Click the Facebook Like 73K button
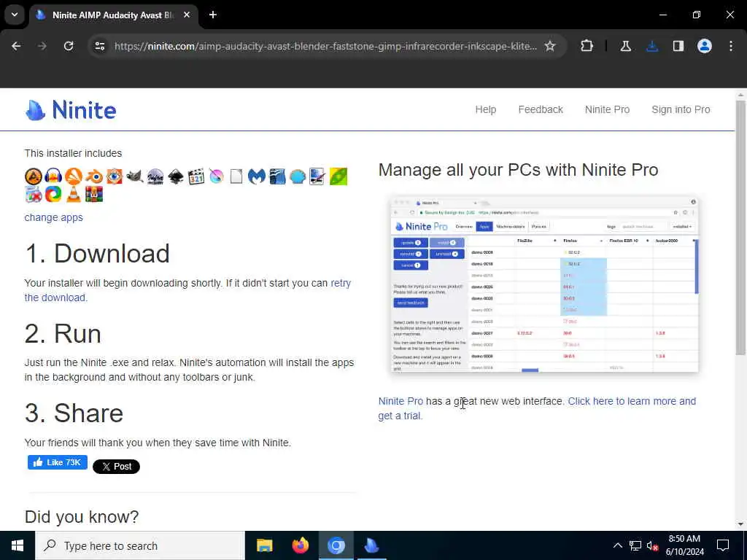Screen dimensions: 747x560 point(58,462)
